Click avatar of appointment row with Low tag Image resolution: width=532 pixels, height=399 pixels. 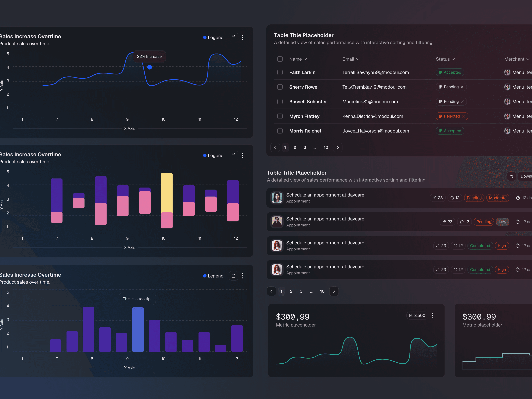pos(277,222)
